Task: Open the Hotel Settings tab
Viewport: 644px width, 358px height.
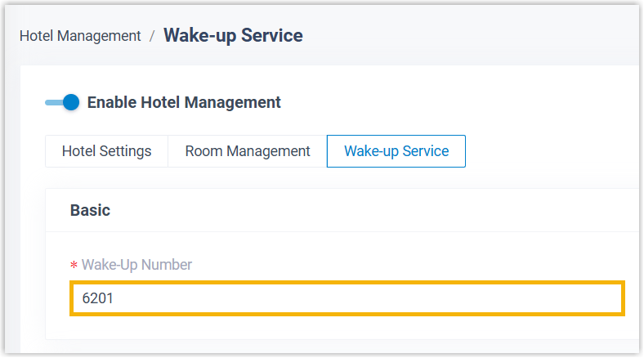Action: click(x=106, y=151)
